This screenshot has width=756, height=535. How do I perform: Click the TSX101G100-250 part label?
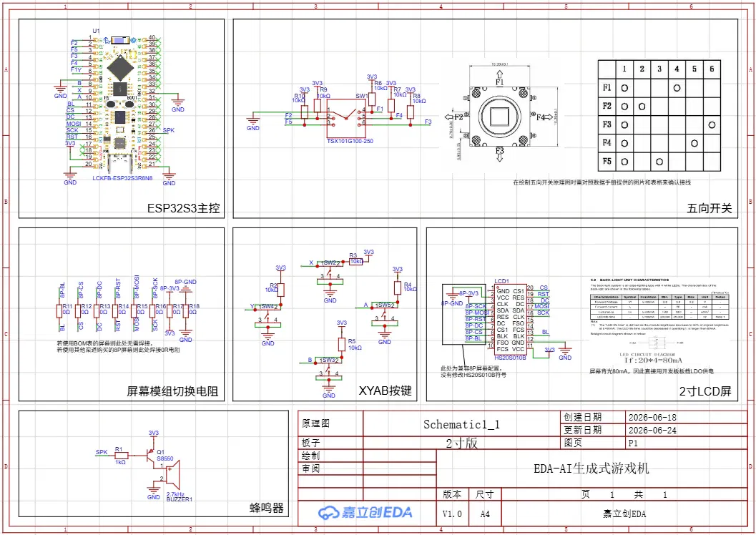[x=350, y=141]
